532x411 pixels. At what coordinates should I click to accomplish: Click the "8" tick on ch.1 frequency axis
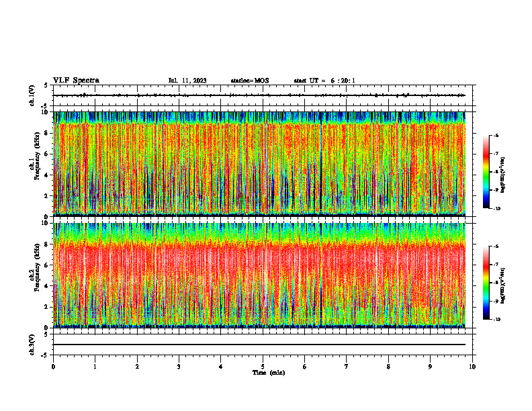[46, 133]
